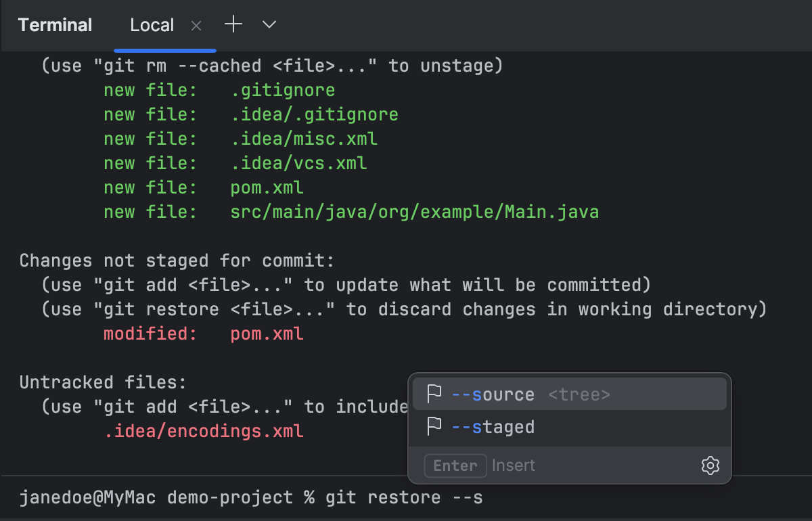Click the flag icon beside --staged
Image resolution: width=812 pixels, height=521 pixels.
click(x=433, y=426)
